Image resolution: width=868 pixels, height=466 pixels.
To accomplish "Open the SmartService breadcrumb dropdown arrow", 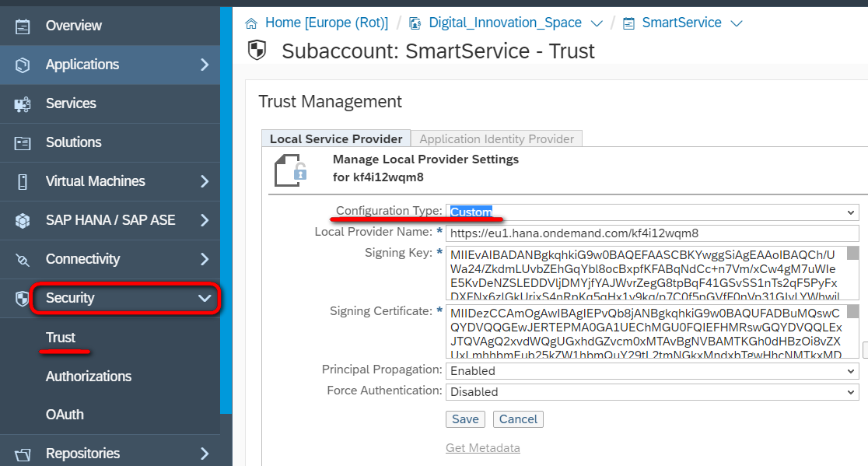I will tap(737, 24).
